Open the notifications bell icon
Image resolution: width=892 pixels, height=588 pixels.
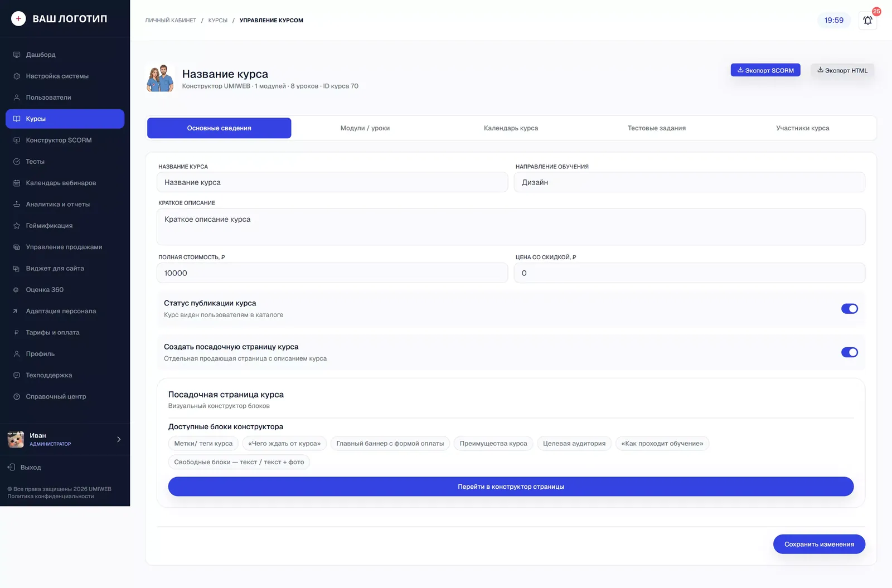point(867,21)
